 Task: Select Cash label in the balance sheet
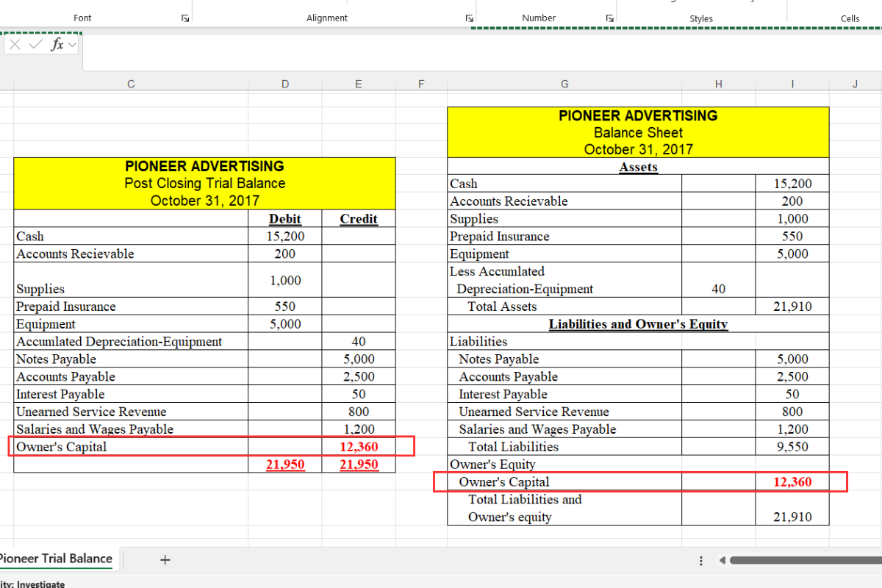pos(564,184)
